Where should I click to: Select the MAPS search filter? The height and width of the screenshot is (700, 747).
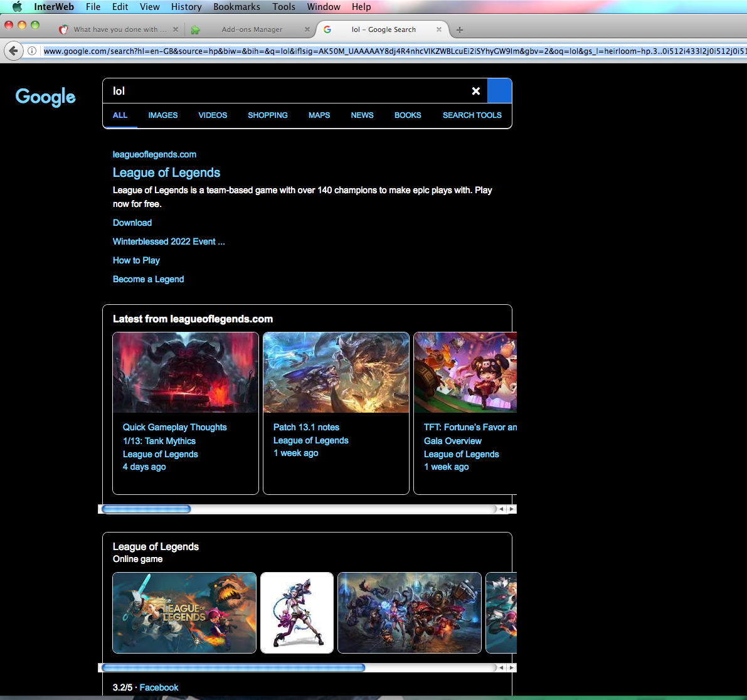coord(319,115)
